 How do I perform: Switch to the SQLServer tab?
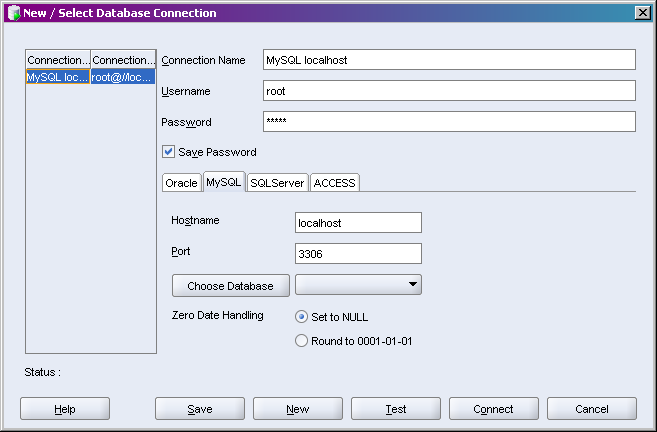277,183
